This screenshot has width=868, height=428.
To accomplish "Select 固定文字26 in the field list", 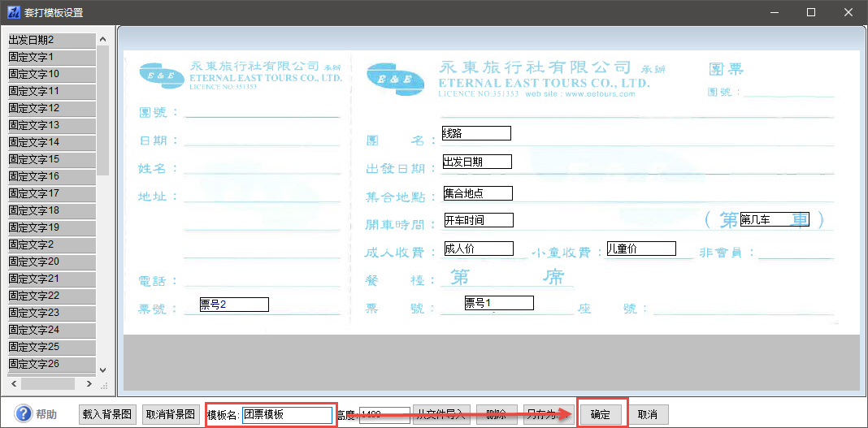I will [x=51, y=365].
